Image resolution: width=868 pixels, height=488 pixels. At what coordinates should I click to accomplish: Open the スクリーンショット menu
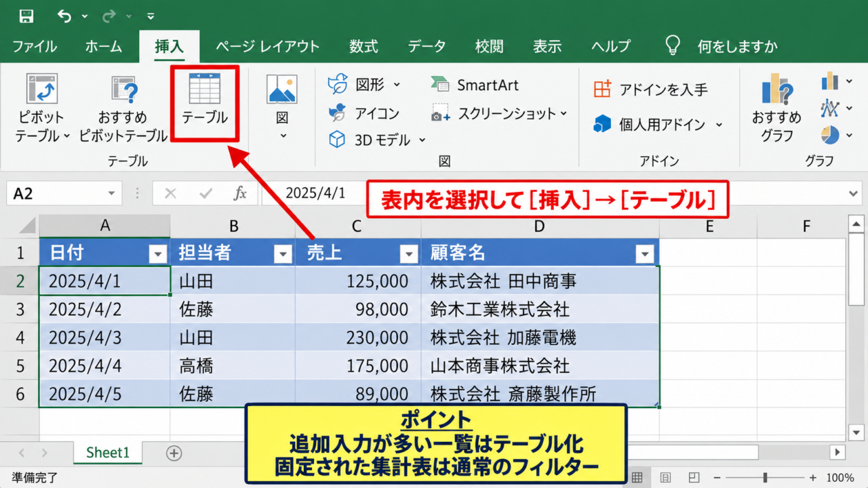point(499,114)
